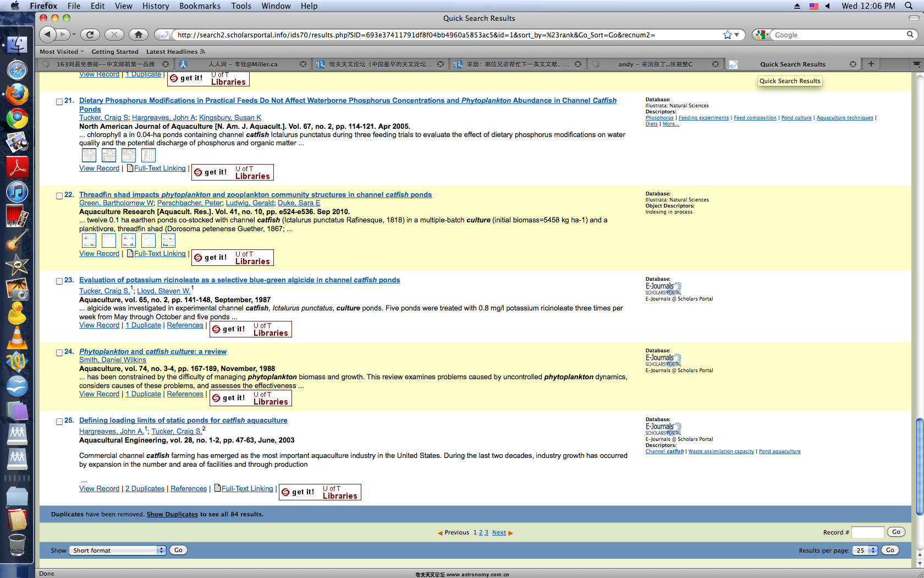
Task: Open Google Chrome from the Dock
Action: 17,119
